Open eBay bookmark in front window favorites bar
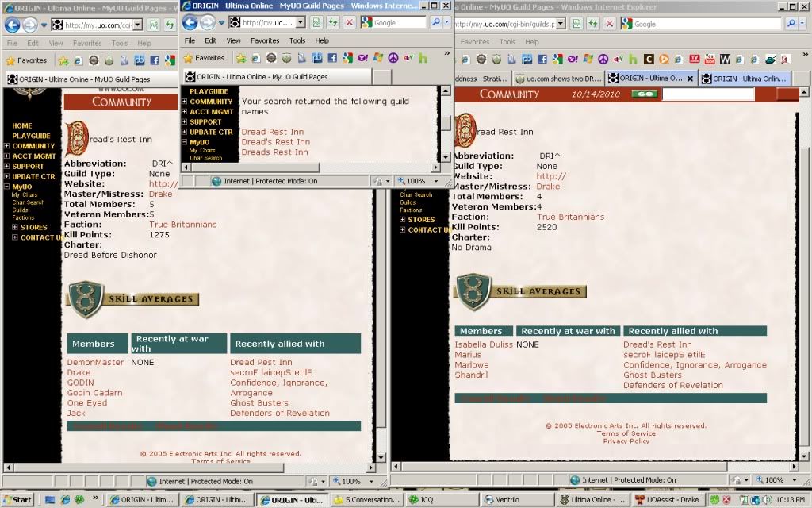Screen dimensions: 812x508 (408, 58)
